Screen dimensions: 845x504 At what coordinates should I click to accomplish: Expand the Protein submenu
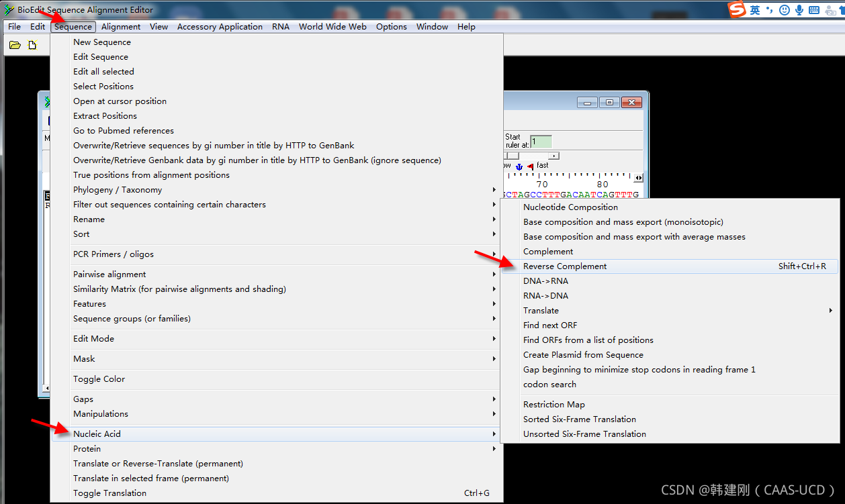(276, 449)
